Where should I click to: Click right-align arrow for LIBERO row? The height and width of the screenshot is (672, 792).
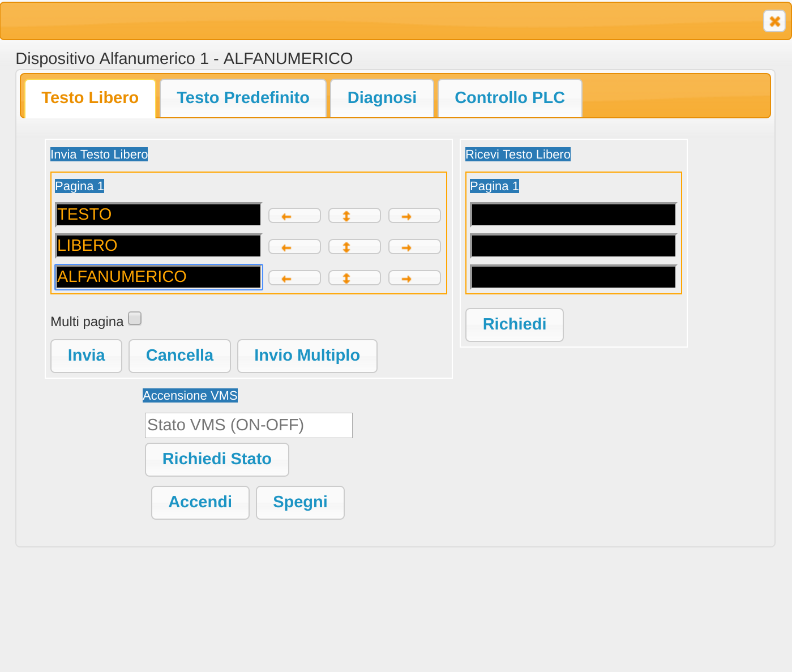click(414, 247)
